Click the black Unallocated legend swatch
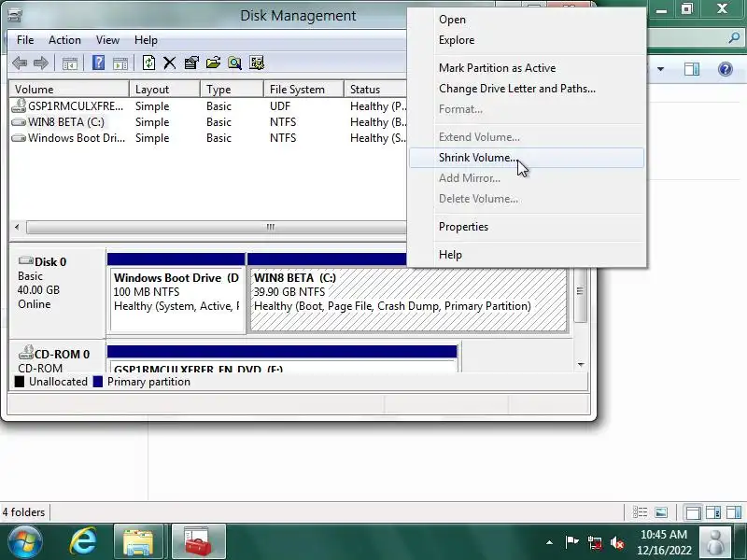This screenshot has height=560, width=747. click(20, 382)
